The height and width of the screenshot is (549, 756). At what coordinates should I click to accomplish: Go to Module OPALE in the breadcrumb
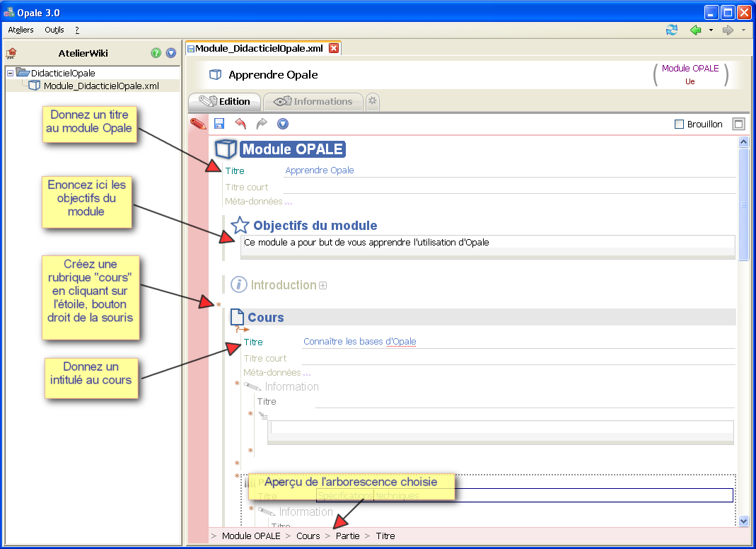251,536
